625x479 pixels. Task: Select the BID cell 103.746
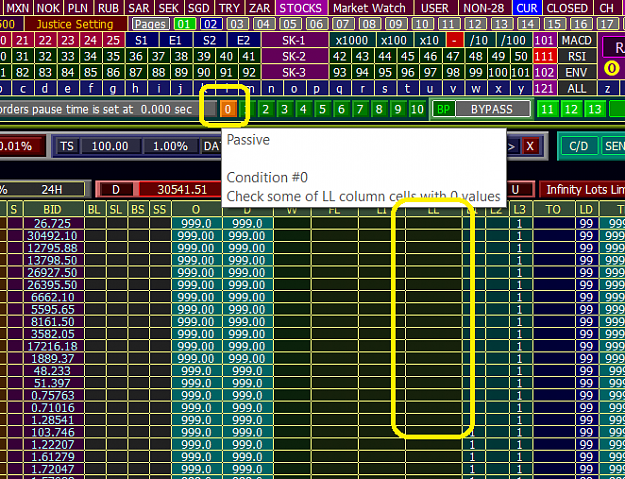[52, 432]
